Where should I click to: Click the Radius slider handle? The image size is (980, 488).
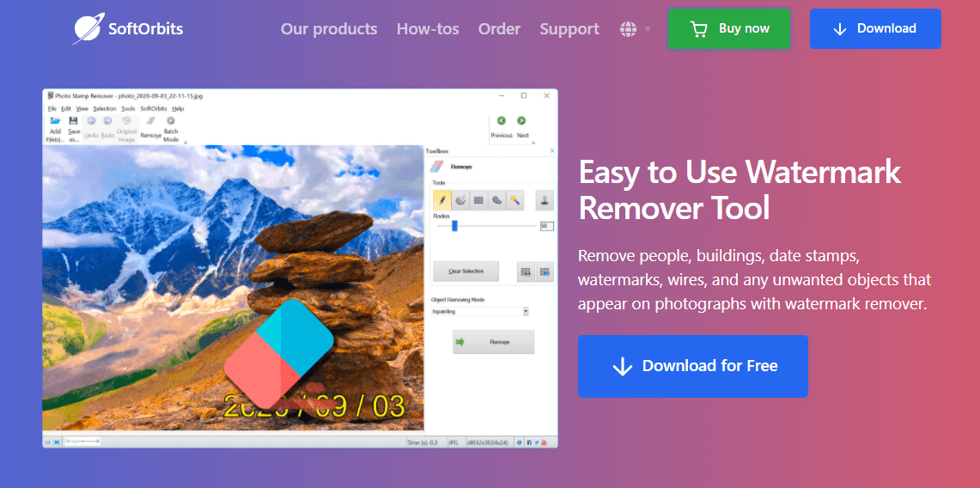[454, 226]
